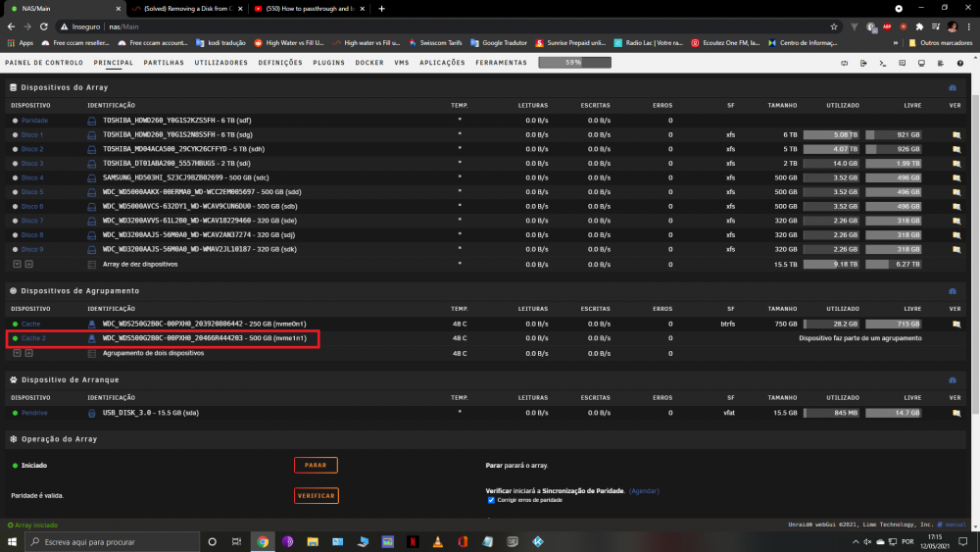Screen dimensions: 980x552
Task: Open the Google Tradutor bookmark
Action: click(499, 43)
